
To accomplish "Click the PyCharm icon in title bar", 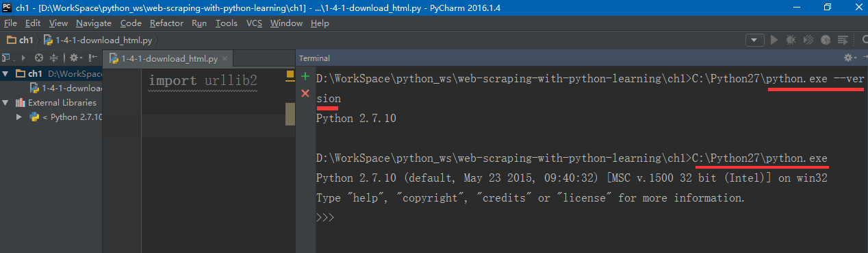I will [x=8, y=7].
